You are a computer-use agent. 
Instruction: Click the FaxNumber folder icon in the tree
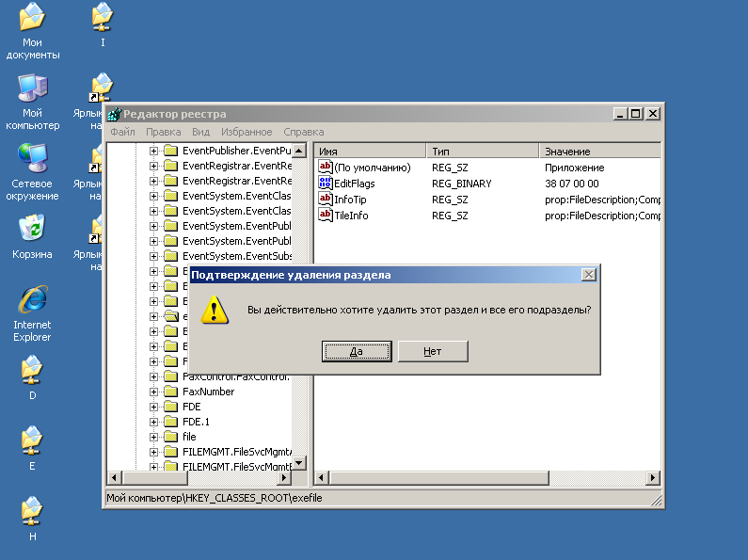pos(170,392)
